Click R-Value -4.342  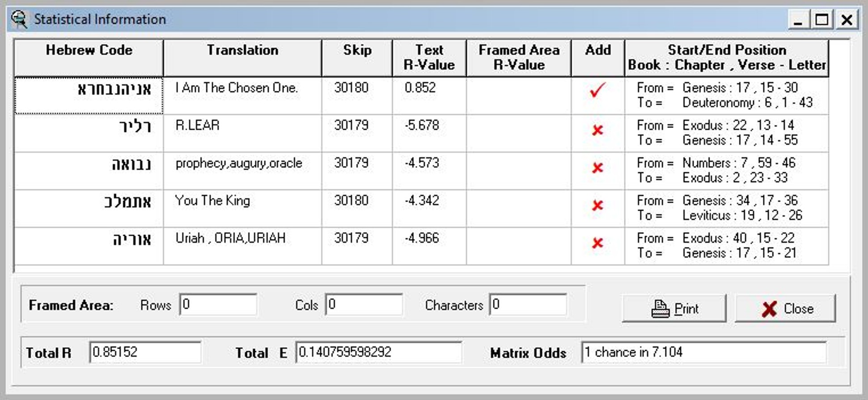422,200
